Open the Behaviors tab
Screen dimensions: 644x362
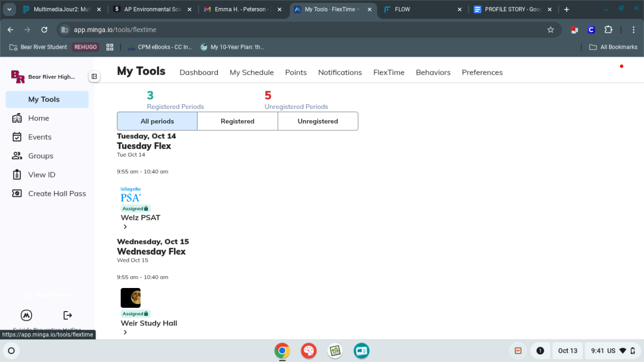(x=433, y=72)
